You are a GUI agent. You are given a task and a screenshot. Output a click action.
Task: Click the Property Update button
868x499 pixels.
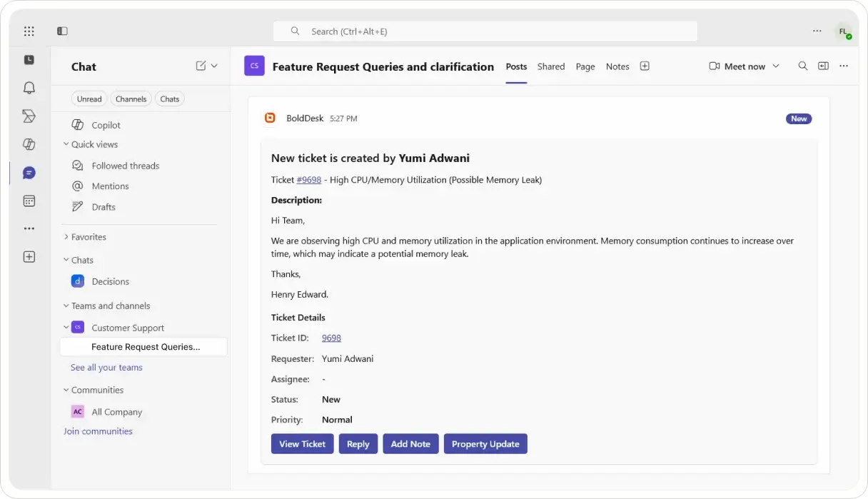(485, 444)
